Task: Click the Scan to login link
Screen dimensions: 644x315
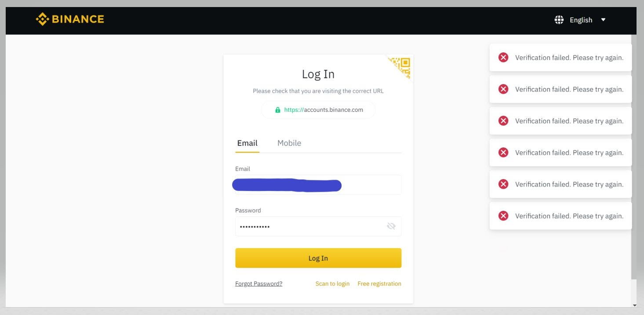Action: coord(332,284)
